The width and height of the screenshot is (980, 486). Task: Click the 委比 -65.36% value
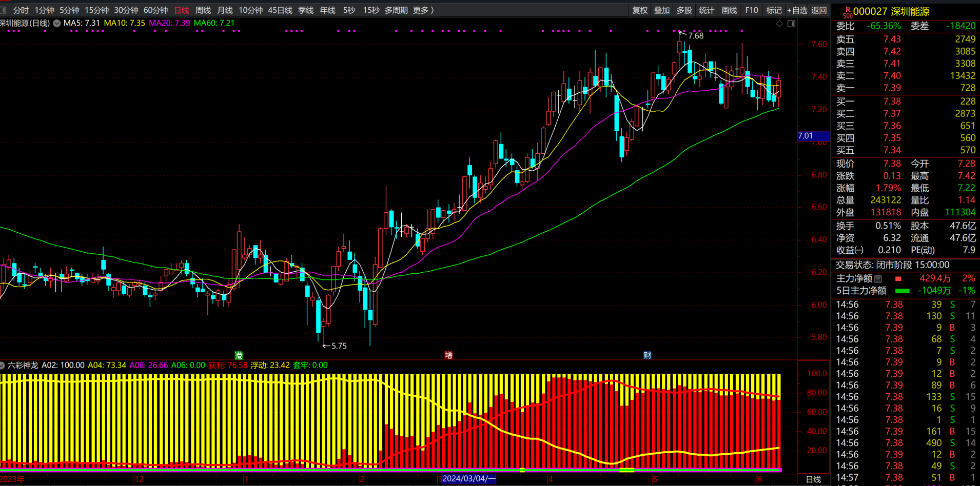[x=884, y=26]
